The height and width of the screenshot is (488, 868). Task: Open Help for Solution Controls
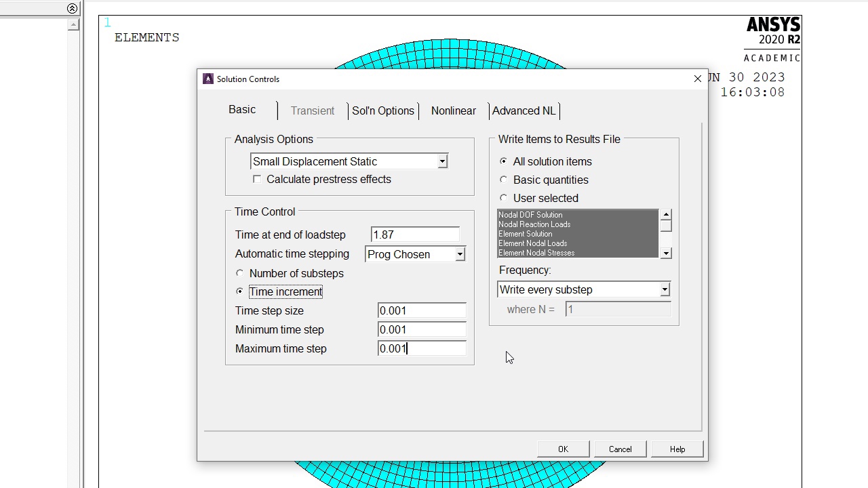(x=677, y=449)
